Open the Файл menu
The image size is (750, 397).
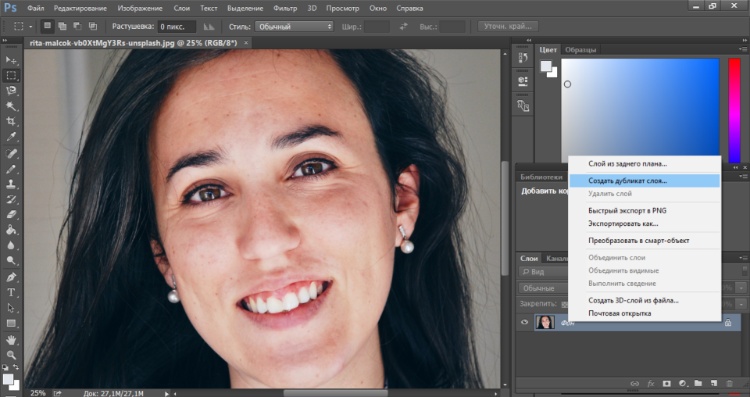pos(35,8)
